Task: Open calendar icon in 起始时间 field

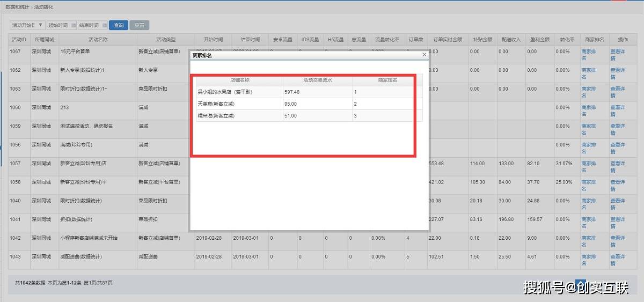Action: click(x=73, y=25)
